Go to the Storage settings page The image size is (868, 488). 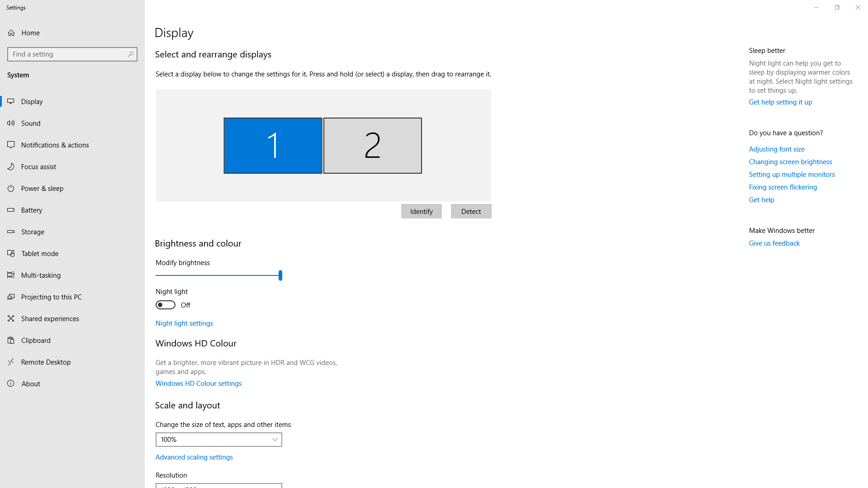click(33, 232)
